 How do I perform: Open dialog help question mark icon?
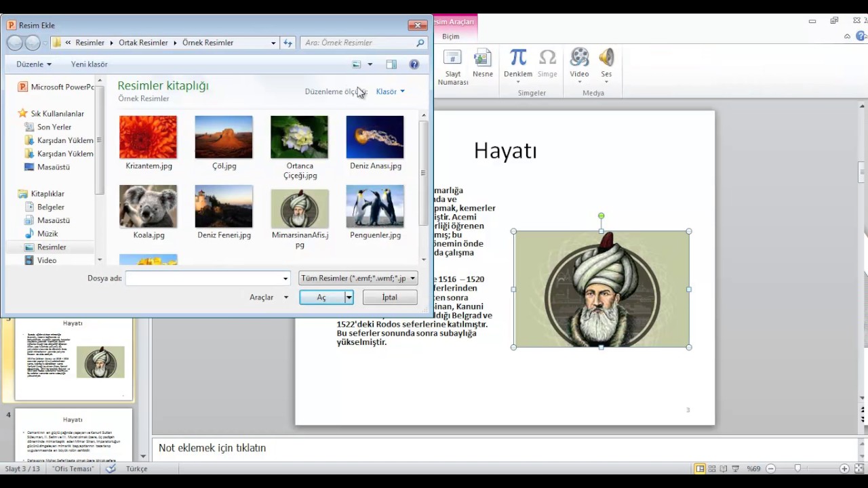pos(414,64)
